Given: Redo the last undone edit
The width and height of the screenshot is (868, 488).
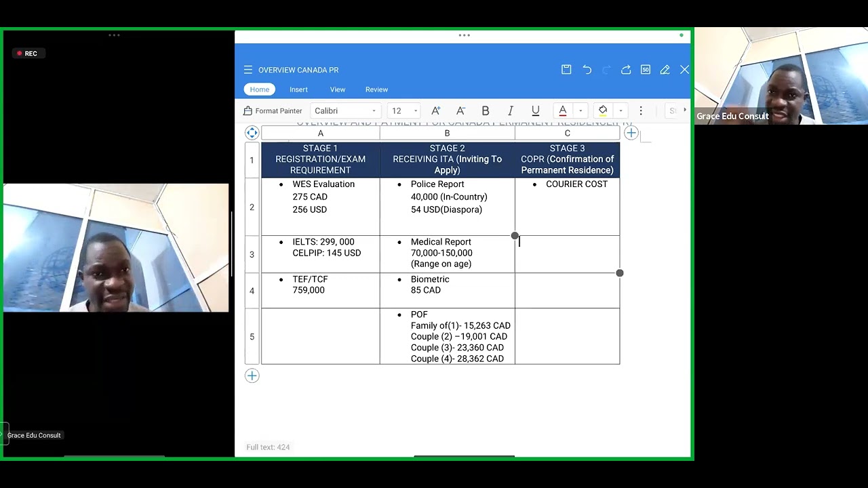Looking at the screenshot, I should tap(606, 70).
